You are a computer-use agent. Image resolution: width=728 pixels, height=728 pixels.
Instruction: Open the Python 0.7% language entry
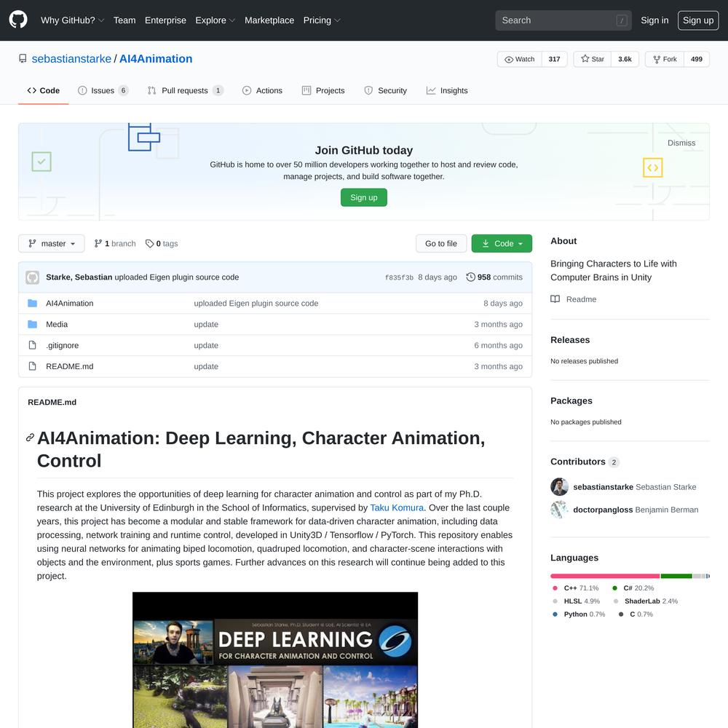point(579,614)
